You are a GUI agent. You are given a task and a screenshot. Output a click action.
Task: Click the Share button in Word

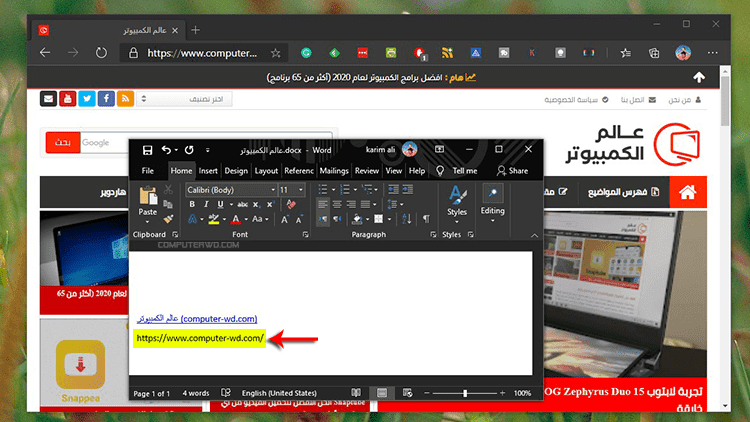tap(512, 171)
